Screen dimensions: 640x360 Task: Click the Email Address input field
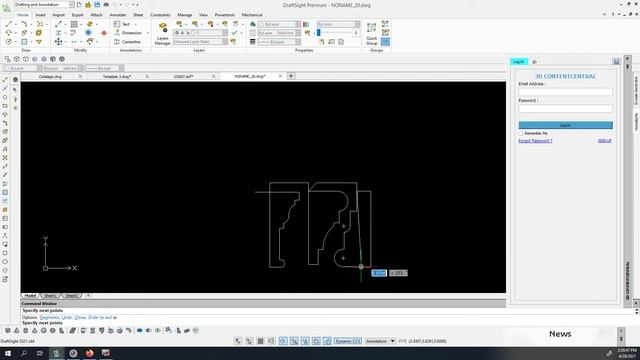tap(565, 92)
